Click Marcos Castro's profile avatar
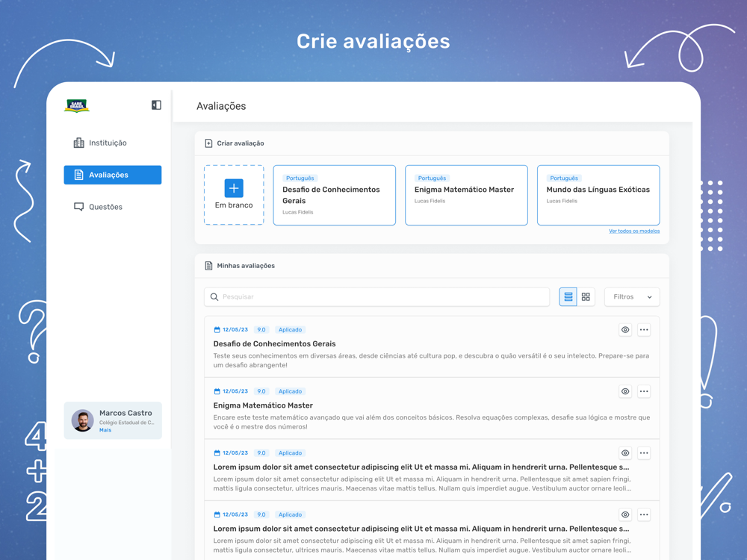The width and height of the screenshot is (747, 560). [82, 420]
